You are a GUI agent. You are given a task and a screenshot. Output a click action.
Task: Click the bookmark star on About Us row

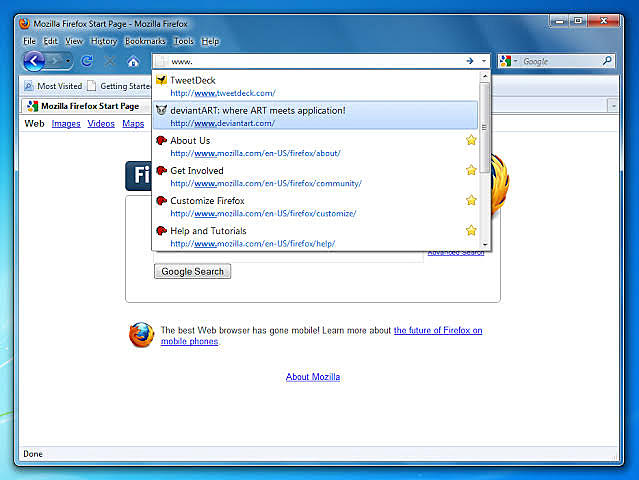pos(471,140)
